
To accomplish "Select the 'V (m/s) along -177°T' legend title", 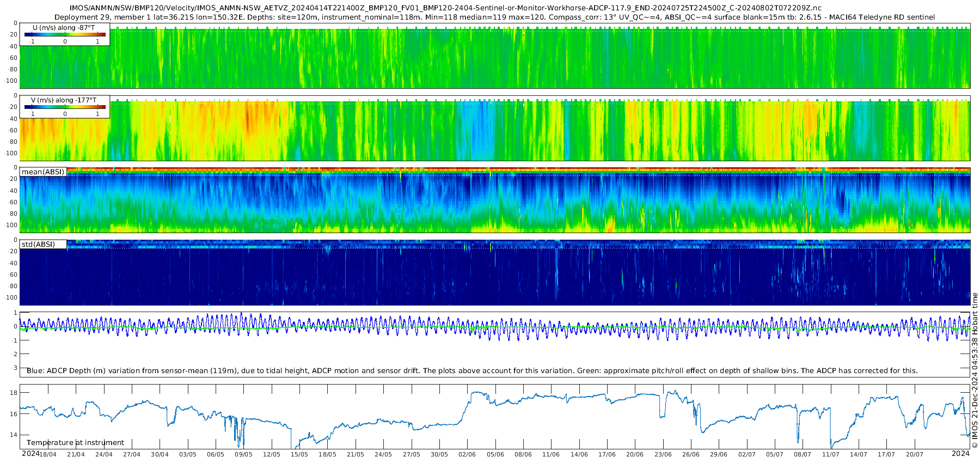I will pos(64,100).
